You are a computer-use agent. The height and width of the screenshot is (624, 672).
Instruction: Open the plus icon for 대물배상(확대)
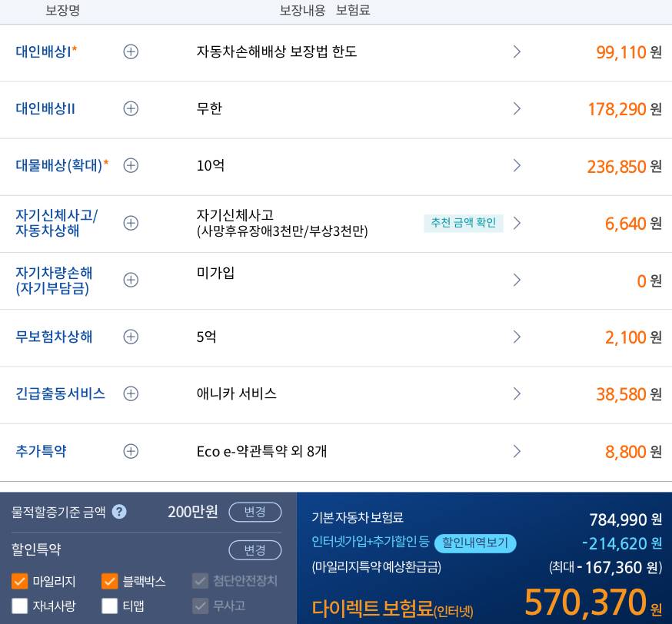click(x=131, y=165)
